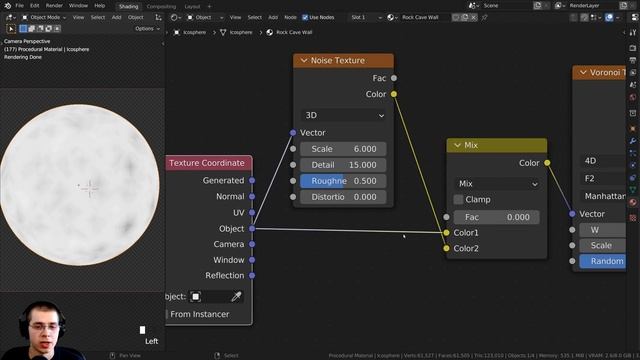The width and height of the screenshot is (640, 360).
Task: Switch to the Shading workspace tab
Action: pyautogui.click(x=129, y=7)
